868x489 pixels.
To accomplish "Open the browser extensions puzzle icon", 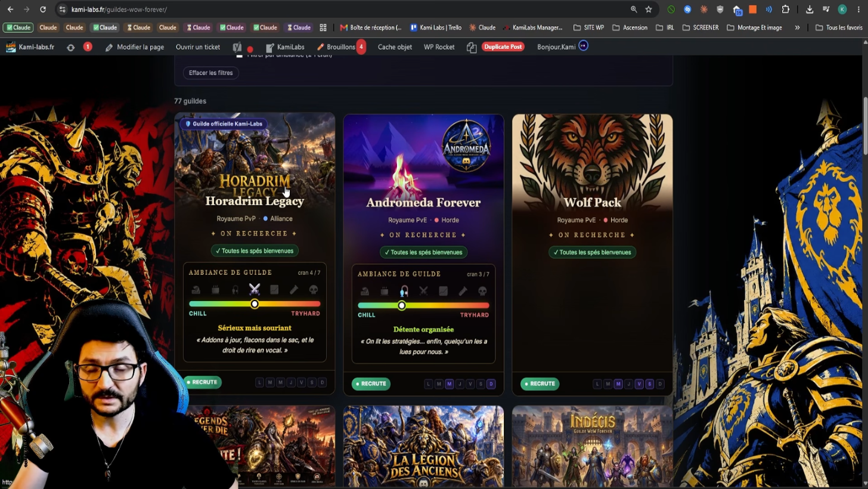I will coord(786,10).
